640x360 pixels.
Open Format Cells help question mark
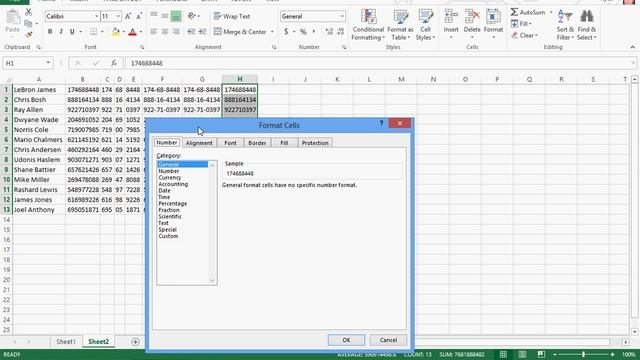381,123
